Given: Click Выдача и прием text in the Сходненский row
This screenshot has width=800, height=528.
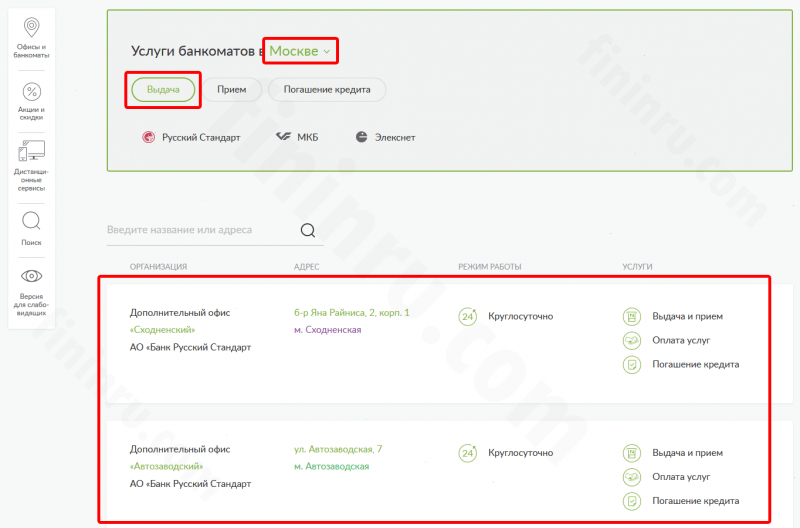Looking at the screenshot, I should click(687, 316).
